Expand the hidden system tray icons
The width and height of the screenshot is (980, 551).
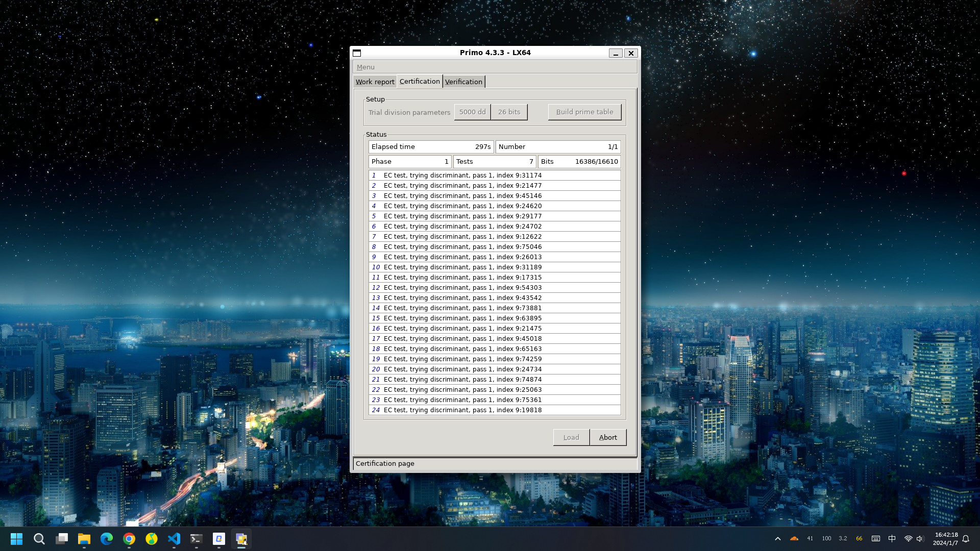(x=778, y=539)
